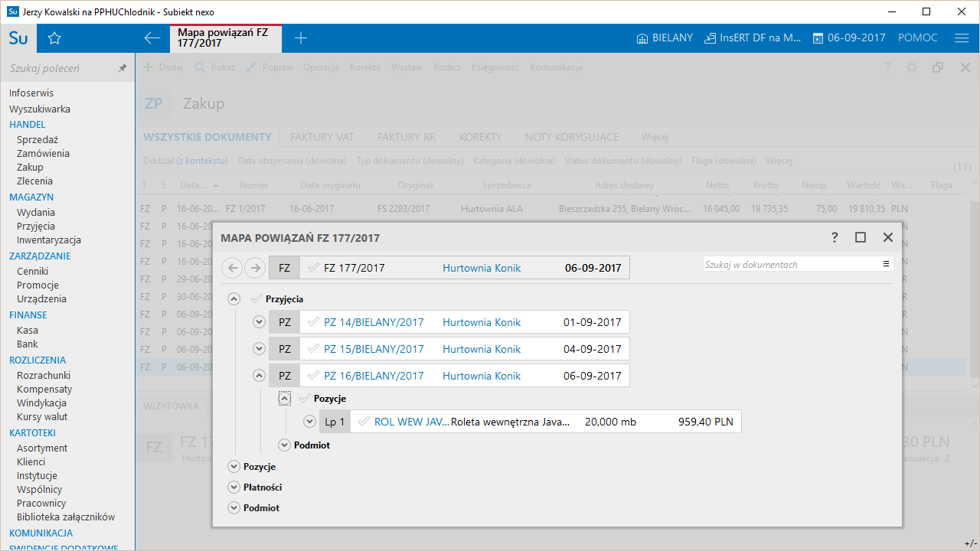Click into Szukaj w dokumentach field
Image resolution: width=980 pixels, height=551 pixels.
coord(791,264)
